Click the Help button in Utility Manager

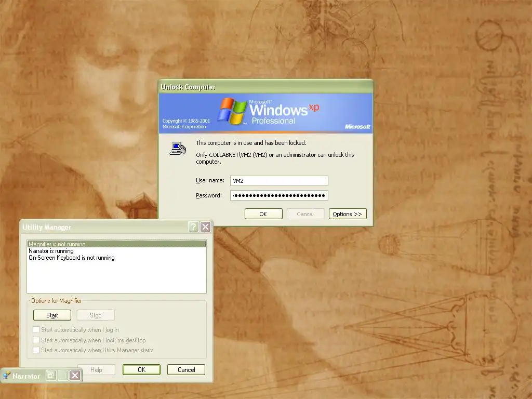[x=96, y=369]
